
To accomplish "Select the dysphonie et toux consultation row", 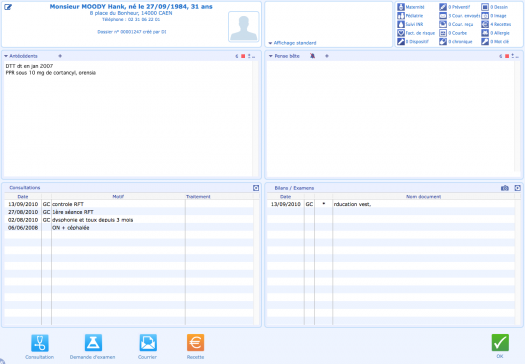I will (129, 220).
